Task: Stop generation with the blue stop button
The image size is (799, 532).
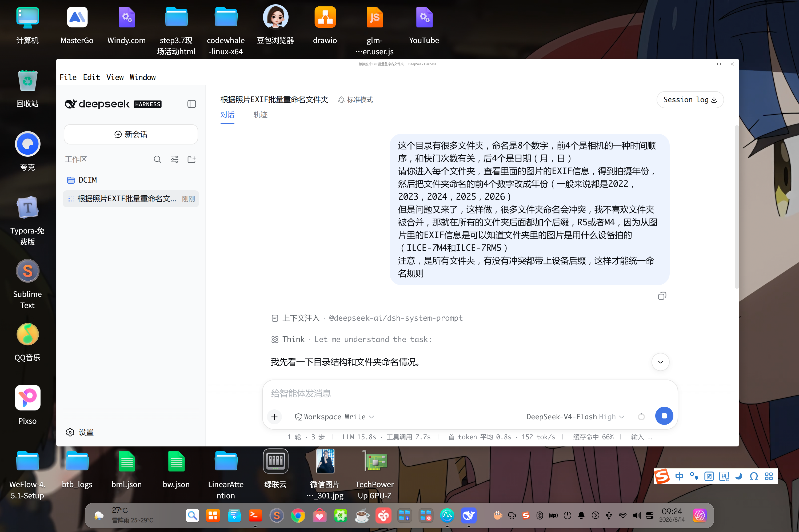Action: click(x=664, y=416)
